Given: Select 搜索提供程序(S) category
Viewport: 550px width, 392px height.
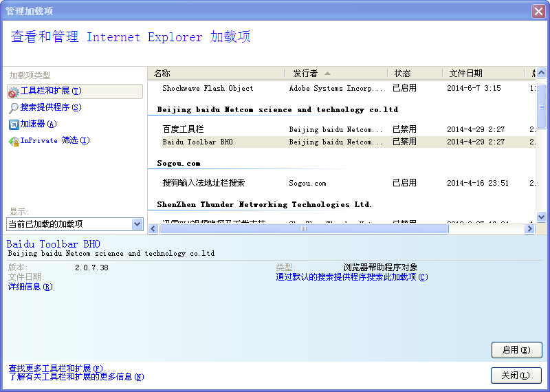Looking at the screenshot, I should [x=51, y=107].
